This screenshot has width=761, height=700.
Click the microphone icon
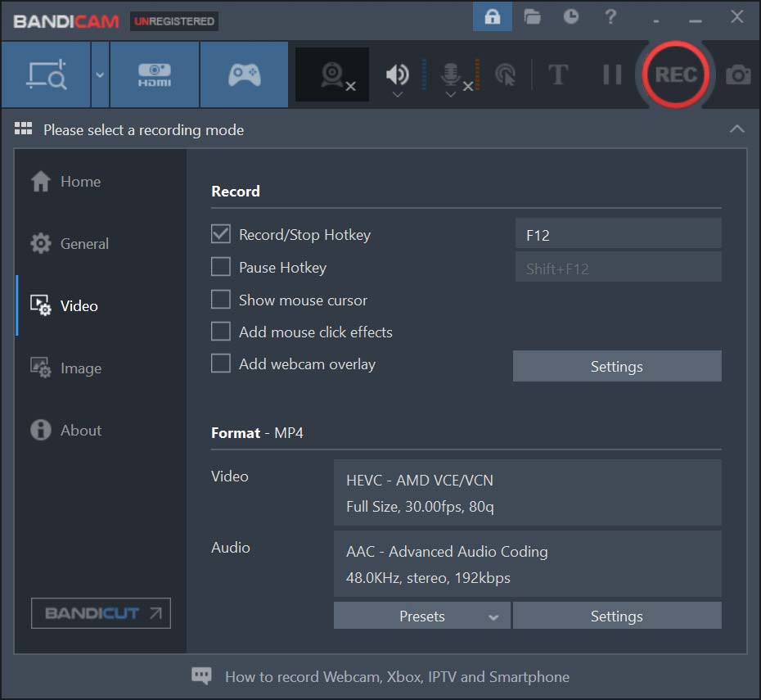(x=450, y=75)
